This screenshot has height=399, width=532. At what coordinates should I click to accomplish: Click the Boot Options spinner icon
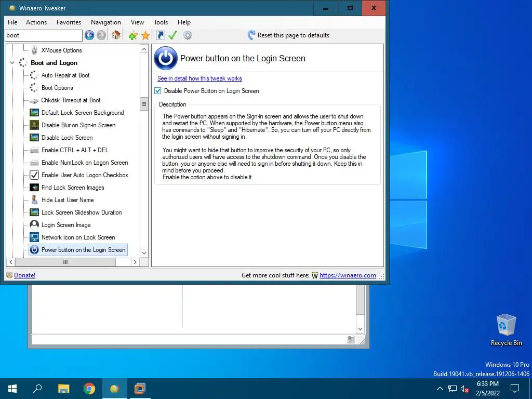(34, 87)
